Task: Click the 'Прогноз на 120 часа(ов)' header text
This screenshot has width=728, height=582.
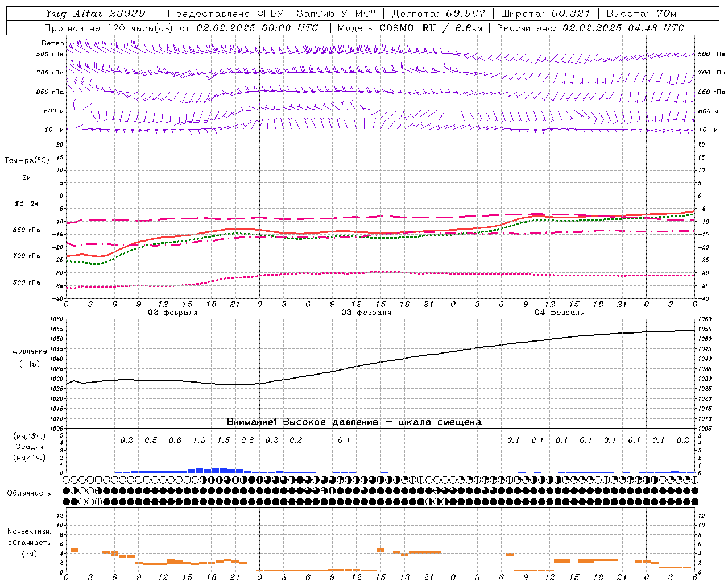Action: click(x=109, y=28)
